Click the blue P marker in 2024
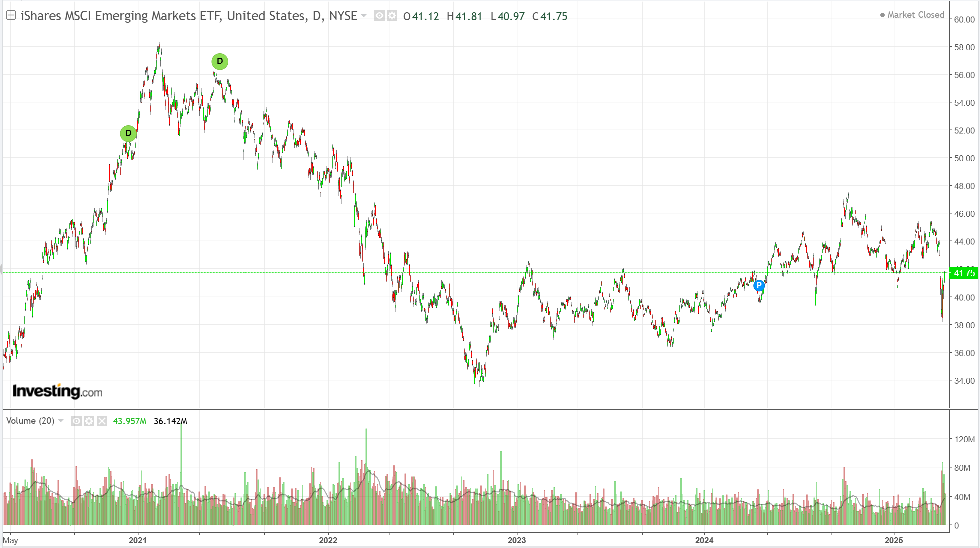 759,285
